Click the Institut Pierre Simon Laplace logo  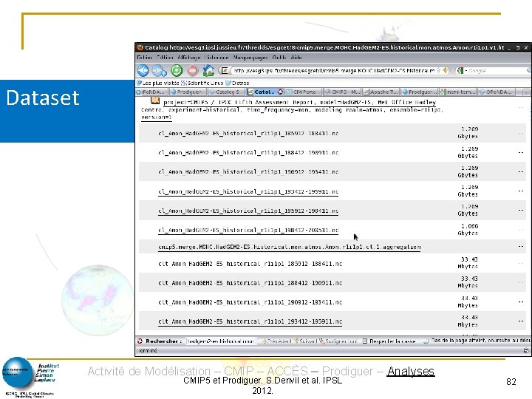pyautogui.click(x=30, y=378)
